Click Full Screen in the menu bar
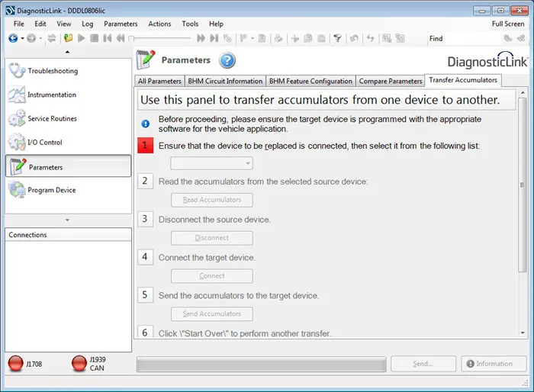 coord(508,24)
